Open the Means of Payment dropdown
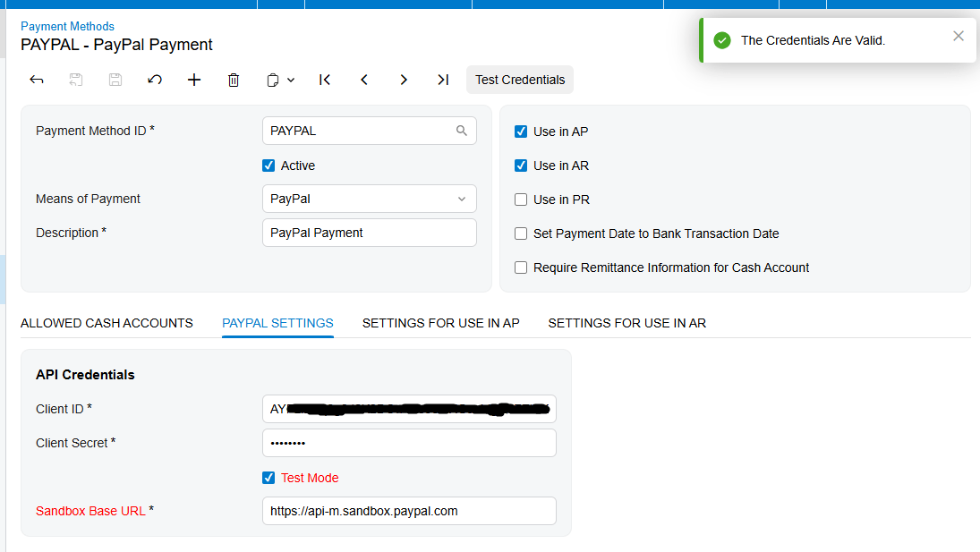Screen dimensions: 980x552 pos(370,199)
